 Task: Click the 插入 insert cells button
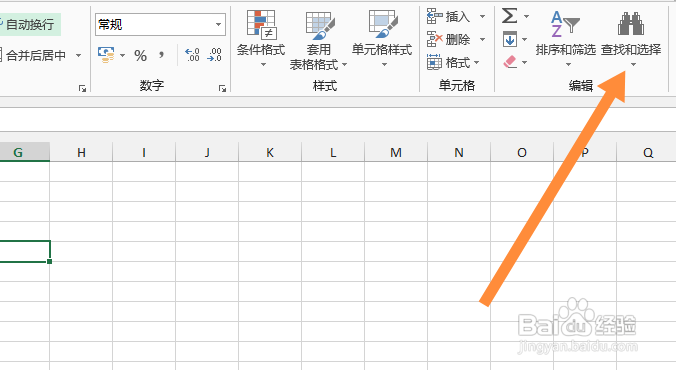pos(449,17)
